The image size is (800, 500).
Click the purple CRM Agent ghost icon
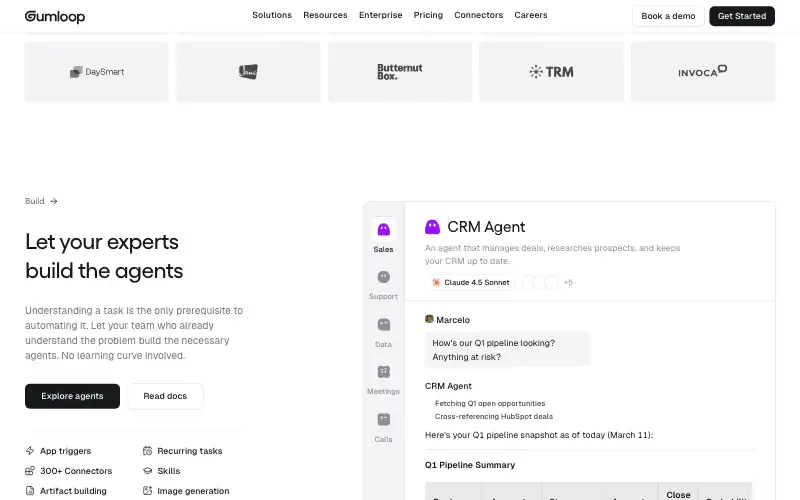click(432, 227)
